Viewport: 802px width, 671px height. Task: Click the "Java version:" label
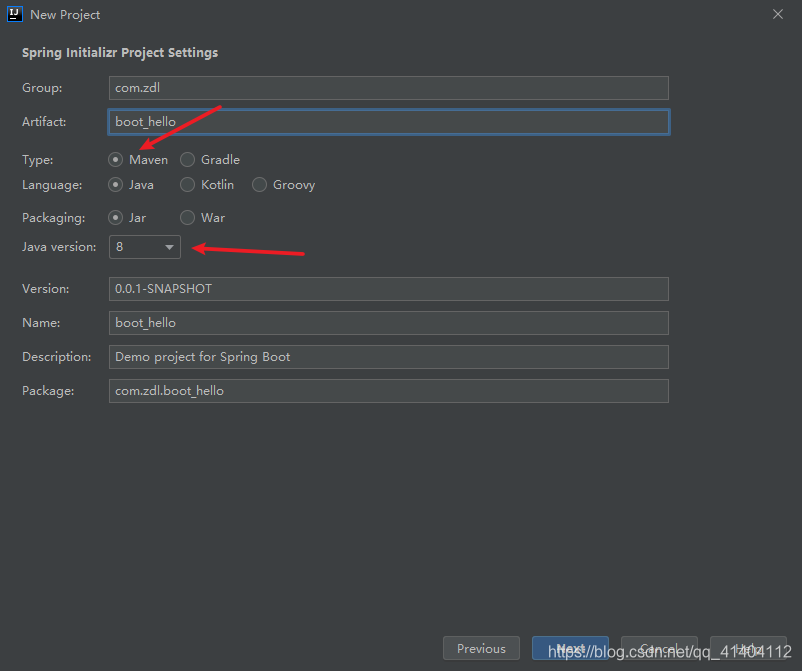click(59, 247)
